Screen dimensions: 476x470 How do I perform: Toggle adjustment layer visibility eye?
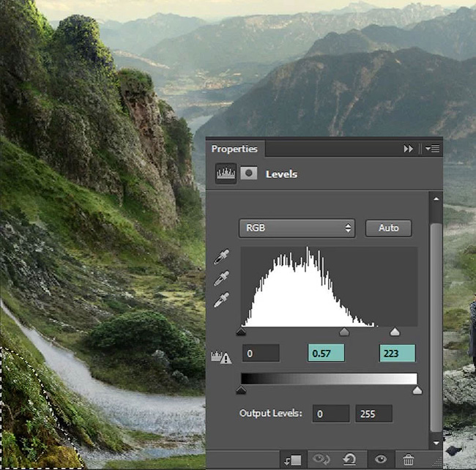click(381, 459)
